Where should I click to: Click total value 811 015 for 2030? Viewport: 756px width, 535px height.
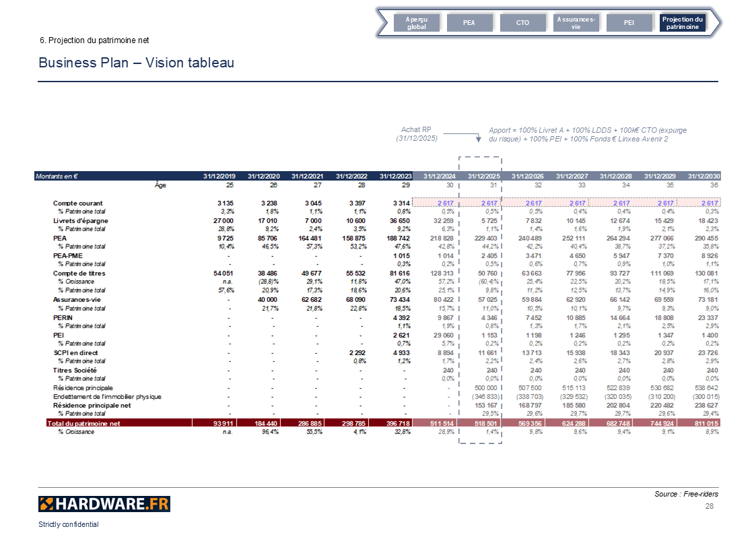(x=706, y=423)
